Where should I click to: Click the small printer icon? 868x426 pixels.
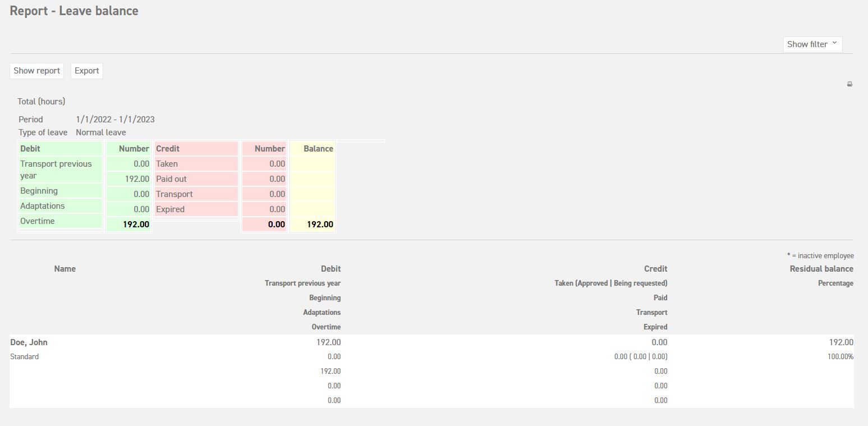849,84
